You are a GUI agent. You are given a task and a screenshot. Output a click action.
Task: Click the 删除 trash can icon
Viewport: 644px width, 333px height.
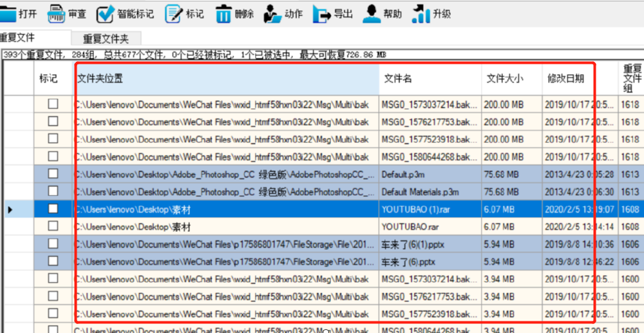click(224, 14)
